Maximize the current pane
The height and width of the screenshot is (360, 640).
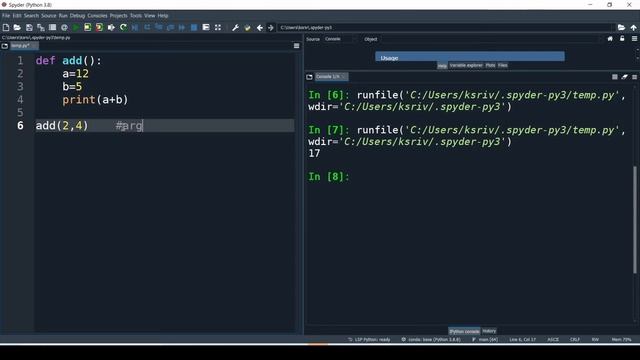206,27
